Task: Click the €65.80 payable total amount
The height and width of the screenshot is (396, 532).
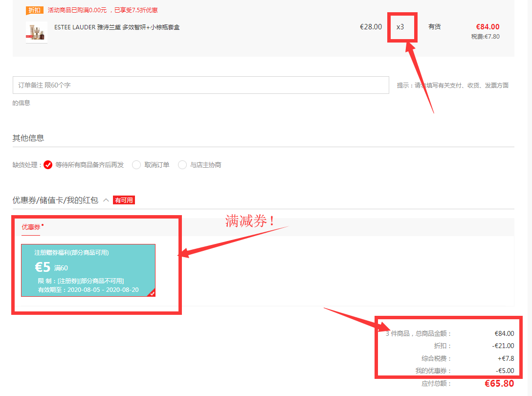Action: (x=499, y=384)
